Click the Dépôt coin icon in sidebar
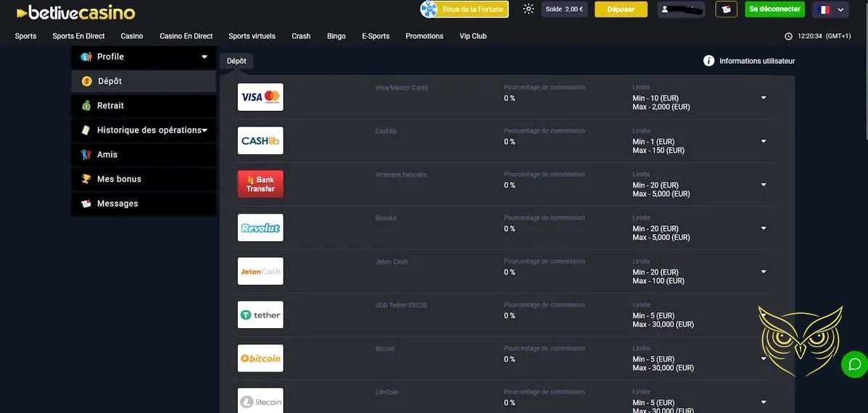The width and height of the screenshot is (868, 413). click(x=87, y=81)
